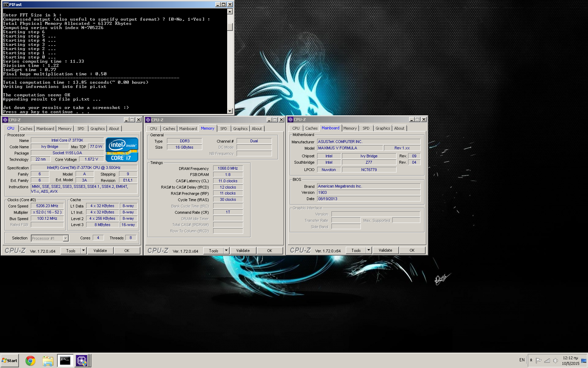Open Chrome from the taskbar

tap(30, 361)
